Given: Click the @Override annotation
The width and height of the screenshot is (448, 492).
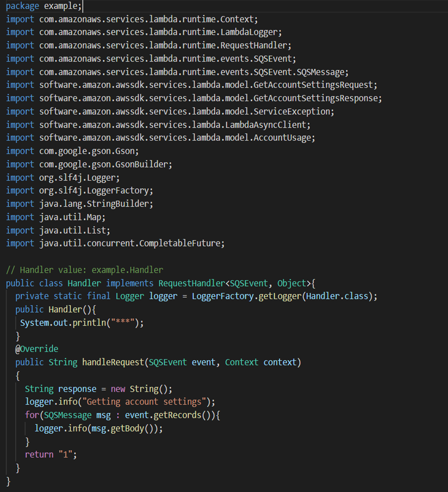Looking at the screenshot, I should pos(37,349).
